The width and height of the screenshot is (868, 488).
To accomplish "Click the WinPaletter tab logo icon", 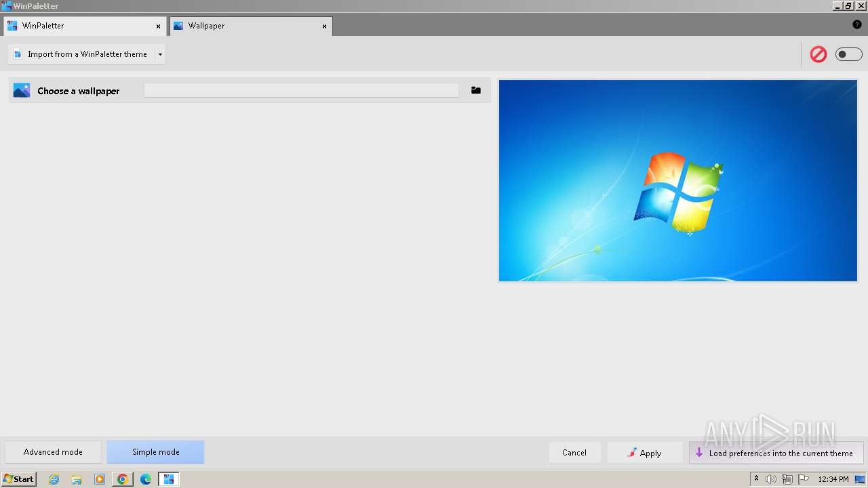I will (x=12, y=26).
